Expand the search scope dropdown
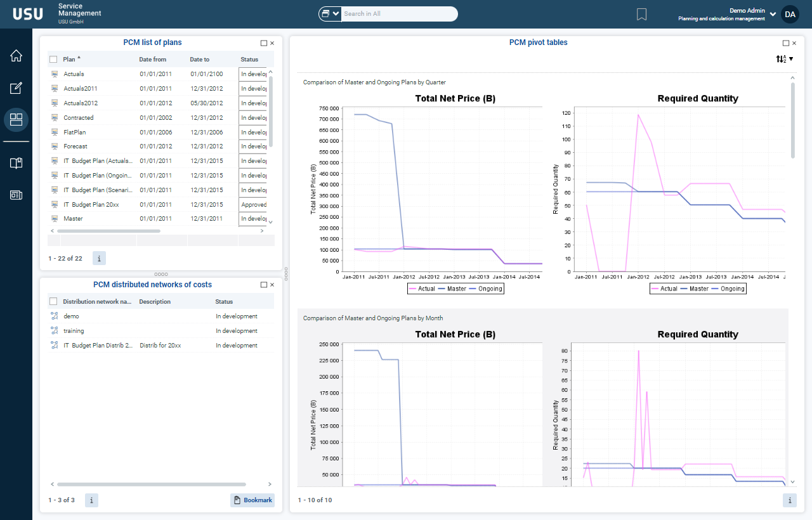 [330, 14]
